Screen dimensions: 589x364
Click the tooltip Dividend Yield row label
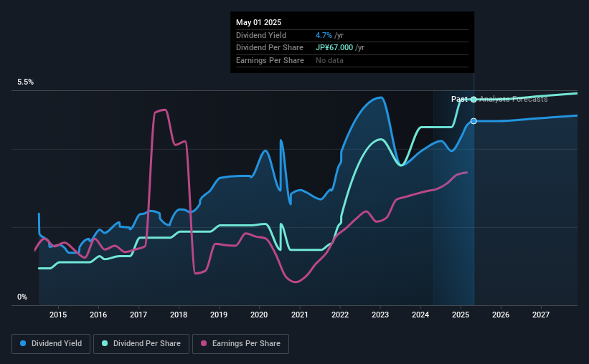261,35
